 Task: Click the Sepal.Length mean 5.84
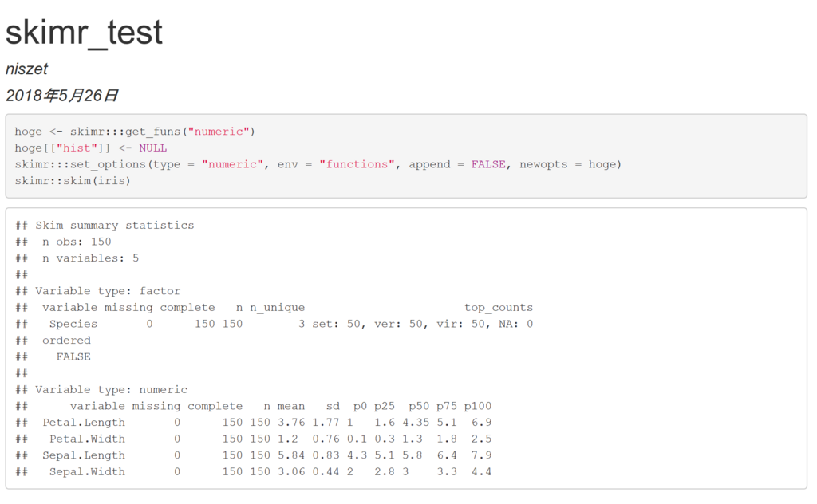click(x=290, y=455)
